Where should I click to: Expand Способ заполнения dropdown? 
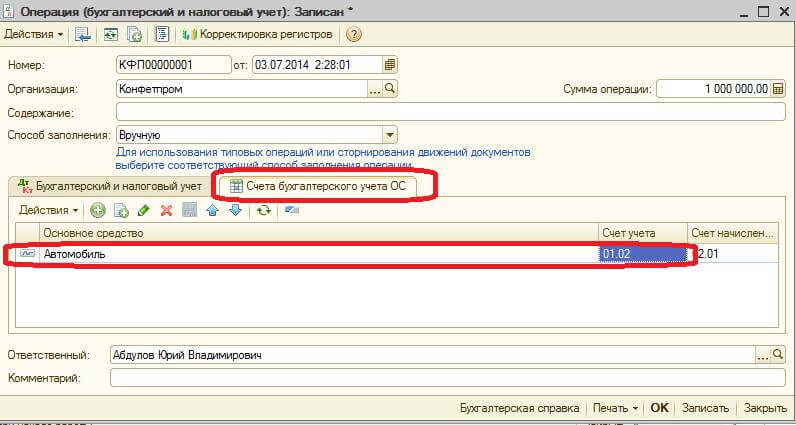[x=390, y=134]
